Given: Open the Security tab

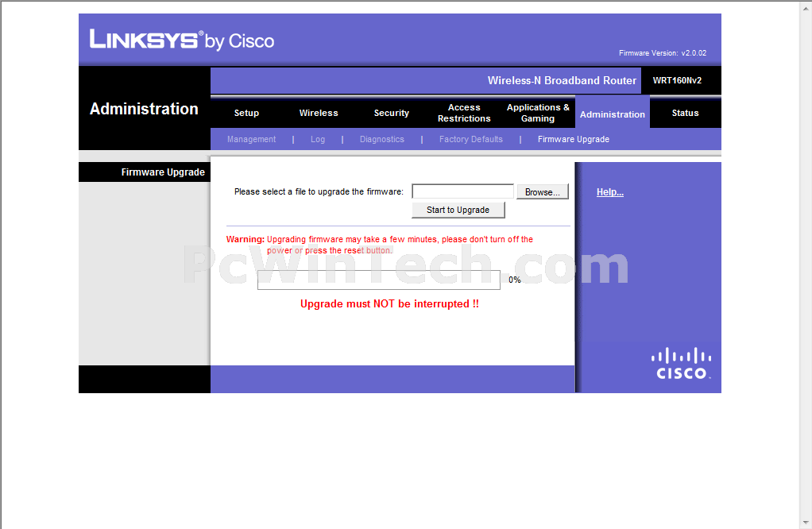Looking at the screenshot, I should [x=392, y=113].
